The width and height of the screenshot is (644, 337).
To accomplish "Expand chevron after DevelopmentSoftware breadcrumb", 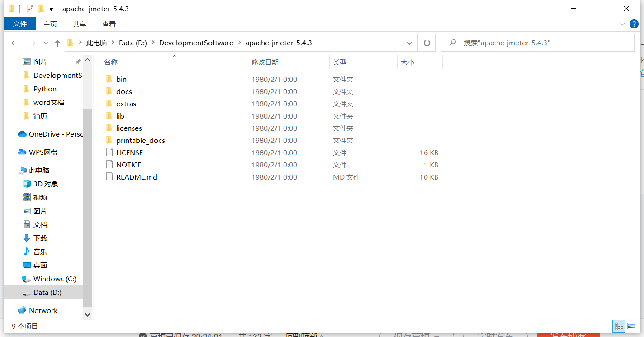I will (x=239, y=43).
